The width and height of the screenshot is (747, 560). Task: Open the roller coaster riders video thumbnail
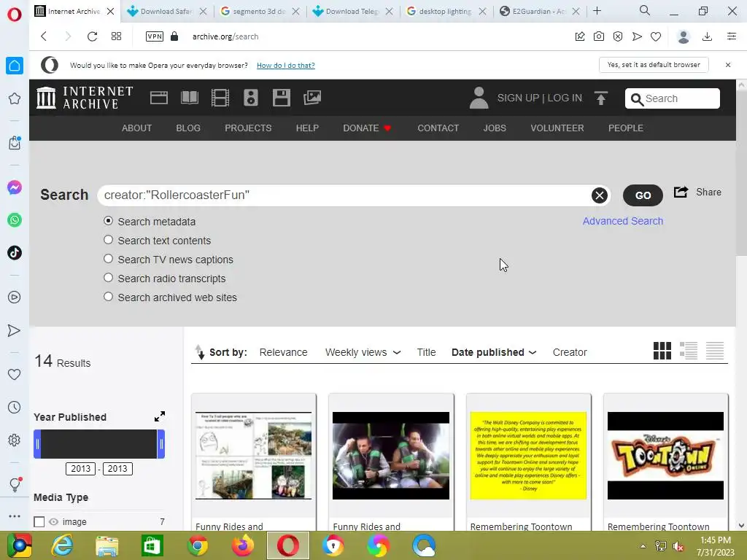point(391,456)
